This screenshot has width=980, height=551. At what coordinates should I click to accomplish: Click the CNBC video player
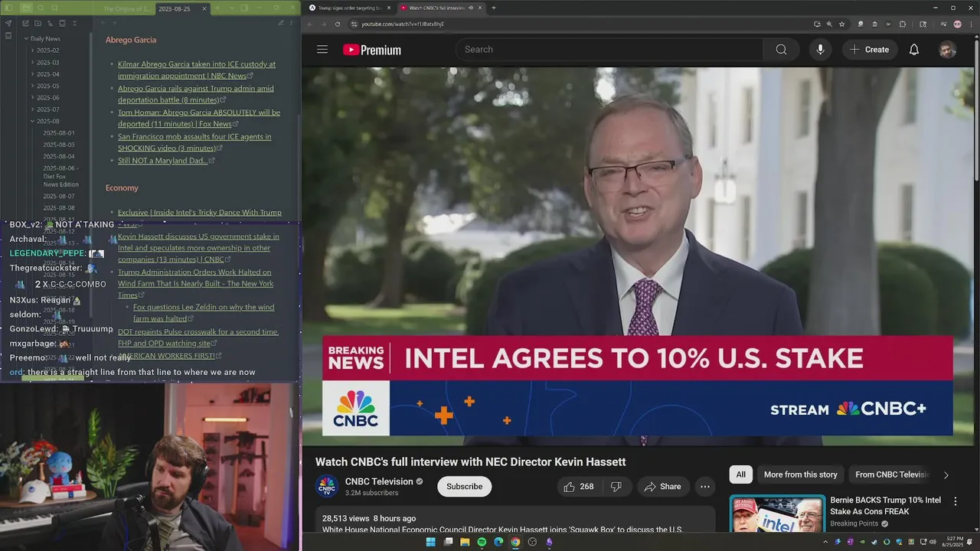click(x=638, y=256)
